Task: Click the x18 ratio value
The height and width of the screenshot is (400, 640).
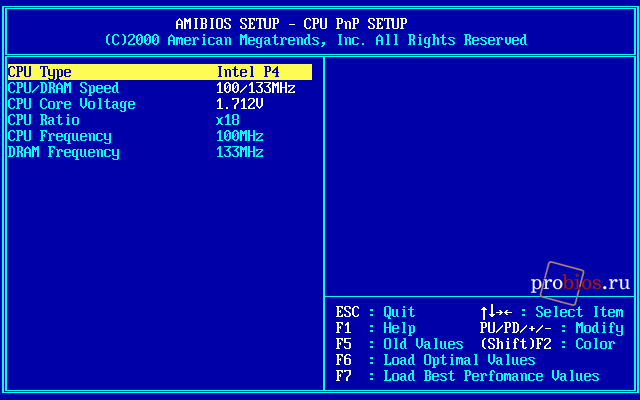Action: tap(228, 120)
